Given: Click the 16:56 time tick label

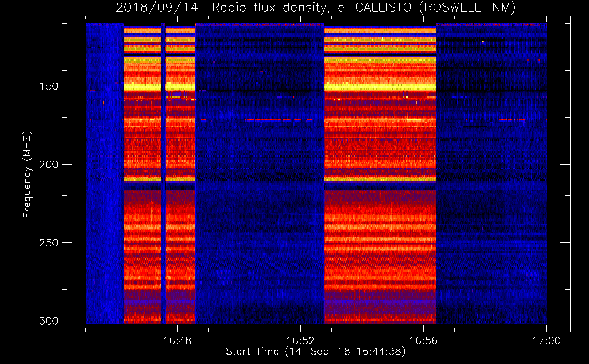Looking at the screenshot, I should point(423,341).
